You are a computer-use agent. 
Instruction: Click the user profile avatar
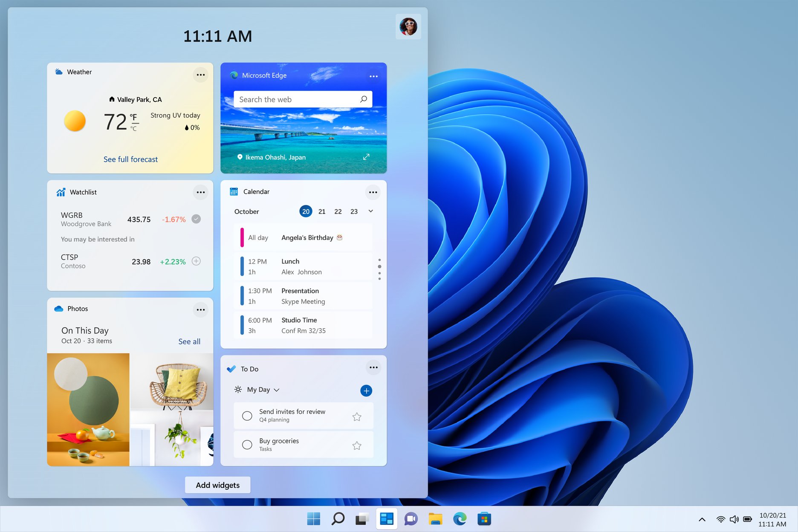coord(408,26)
